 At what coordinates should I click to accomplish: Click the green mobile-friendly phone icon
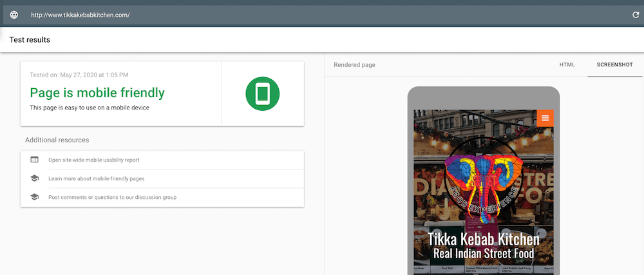(263, 93)
